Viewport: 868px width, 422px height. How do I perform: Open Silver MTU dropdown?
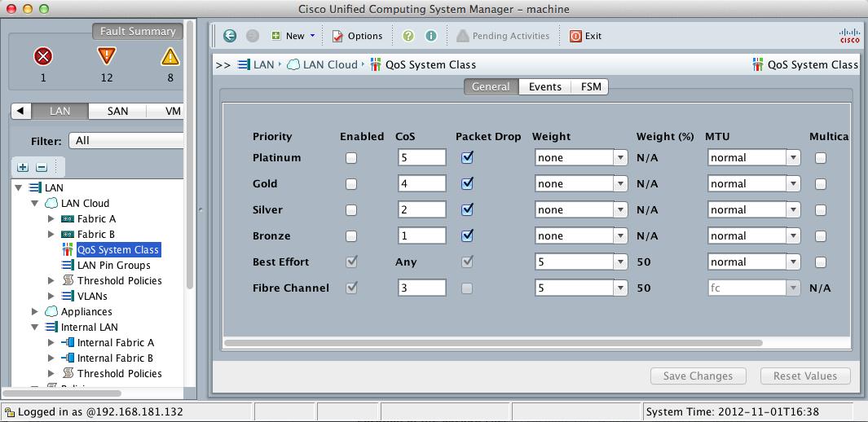[x=754, y=209]
